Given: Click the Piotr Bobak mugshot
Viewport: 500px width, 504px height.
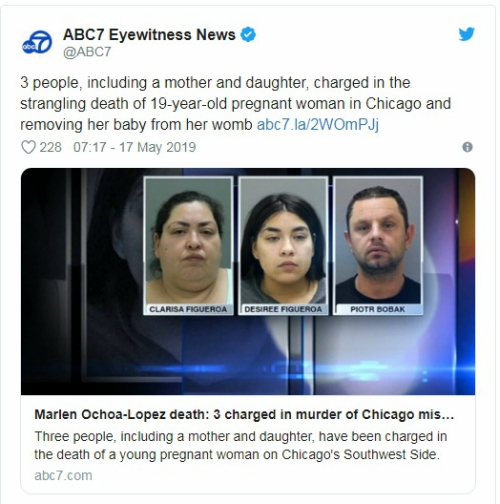Looking at the screenshot, I should 378,241.
